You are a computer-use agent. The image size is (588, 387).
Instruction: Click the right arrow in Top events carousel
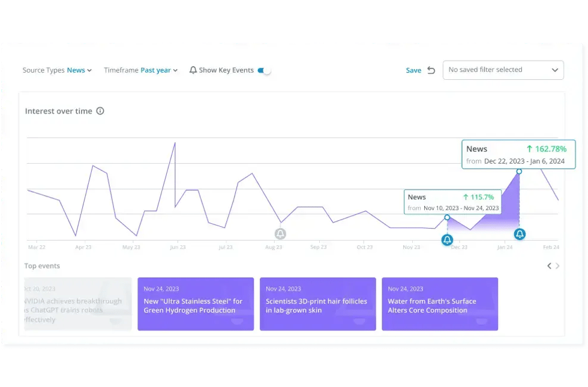(557, 266)
